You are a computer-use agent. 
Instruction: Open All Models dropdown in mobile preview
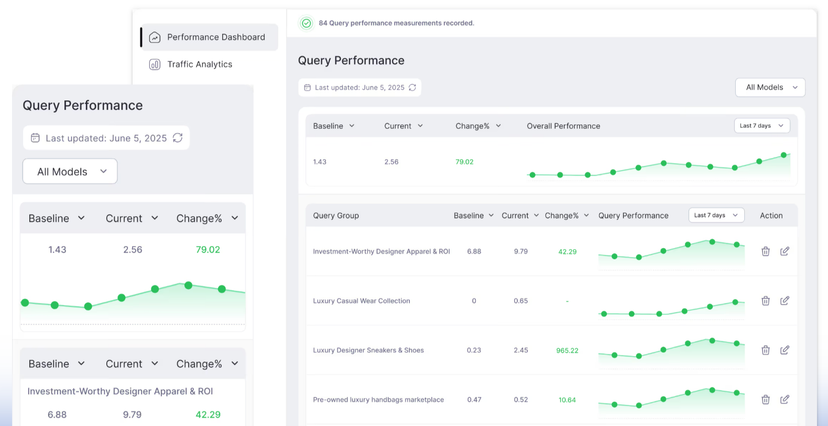click(70, 171)
